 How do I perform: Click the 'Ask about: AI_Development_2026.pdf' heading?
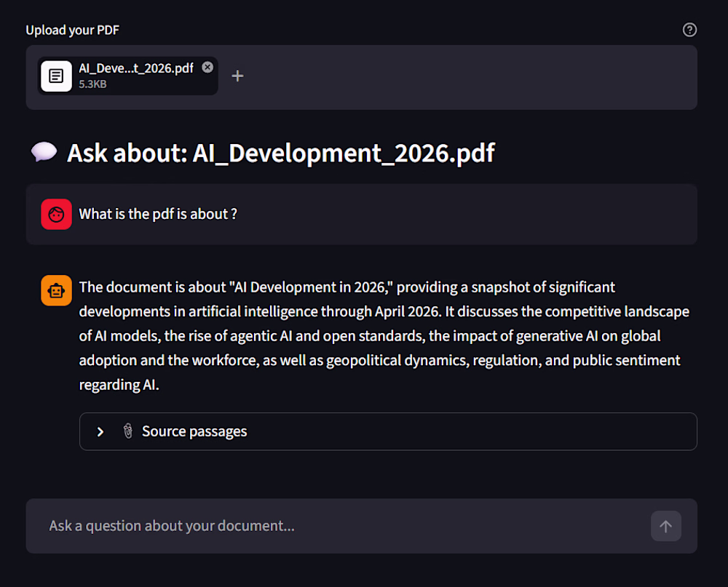(281, 153)
